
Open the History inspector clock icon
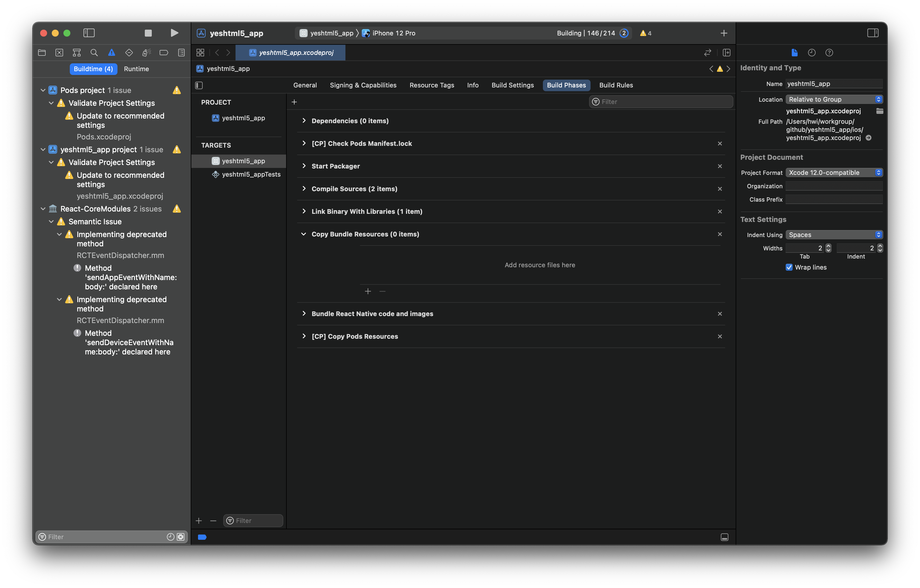pos(812,53)
